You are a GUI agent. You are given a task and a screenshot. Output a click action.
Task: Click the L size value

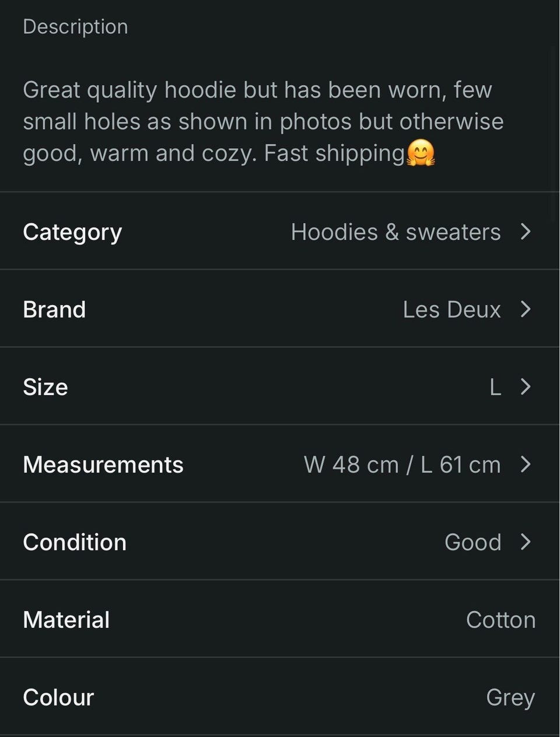tap(495, 387)
